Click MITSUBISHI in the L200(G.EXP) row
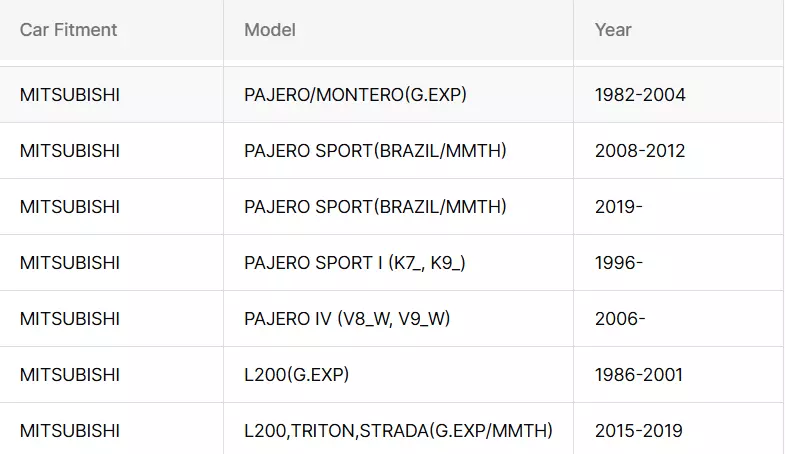This screenshot has height=454, width=785. tap(70, 375)
